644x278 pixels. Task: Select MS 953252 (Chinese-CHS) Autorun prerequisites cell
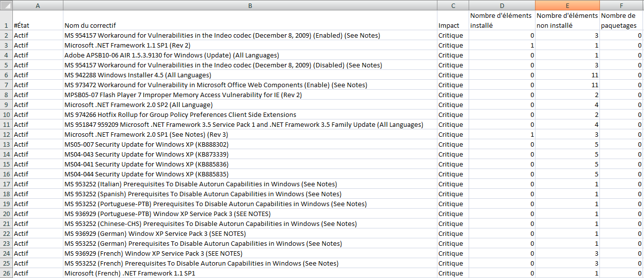[x=250, y=224]
